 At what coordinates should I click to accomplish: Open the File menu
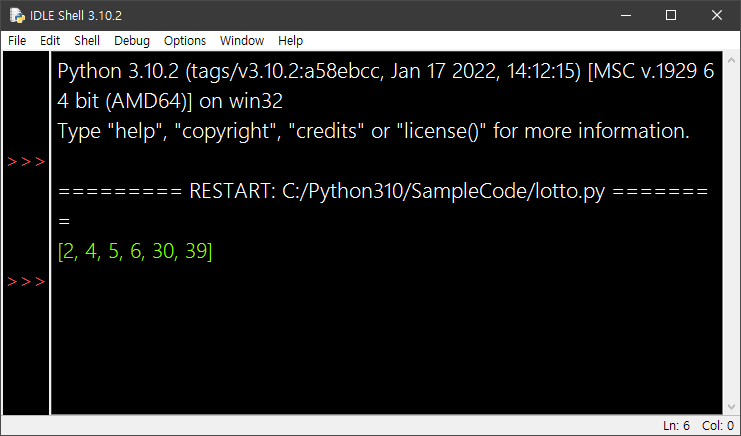coord(17,40)
